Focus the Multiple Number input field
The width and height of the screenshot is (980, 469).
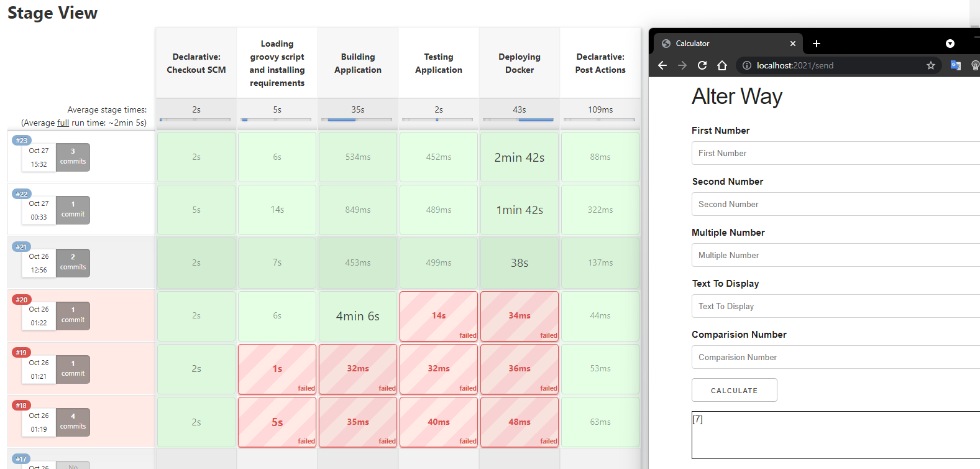point(836,255)
